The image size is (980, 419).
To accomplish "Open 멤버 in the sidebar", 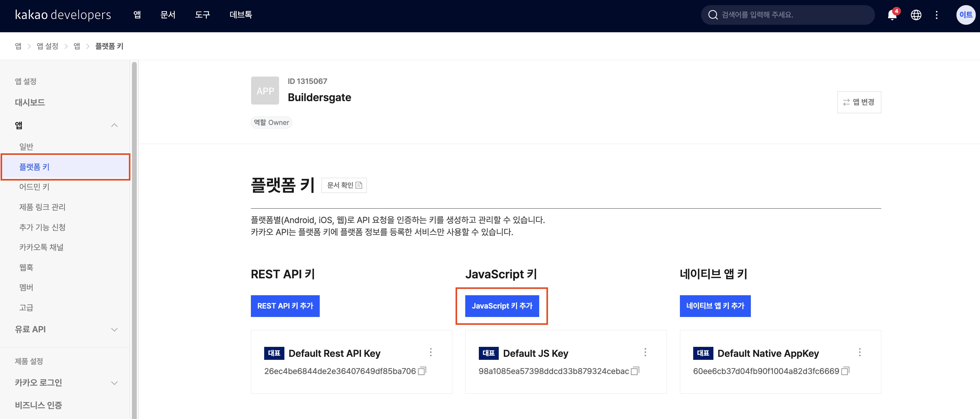I will [26, 287].
